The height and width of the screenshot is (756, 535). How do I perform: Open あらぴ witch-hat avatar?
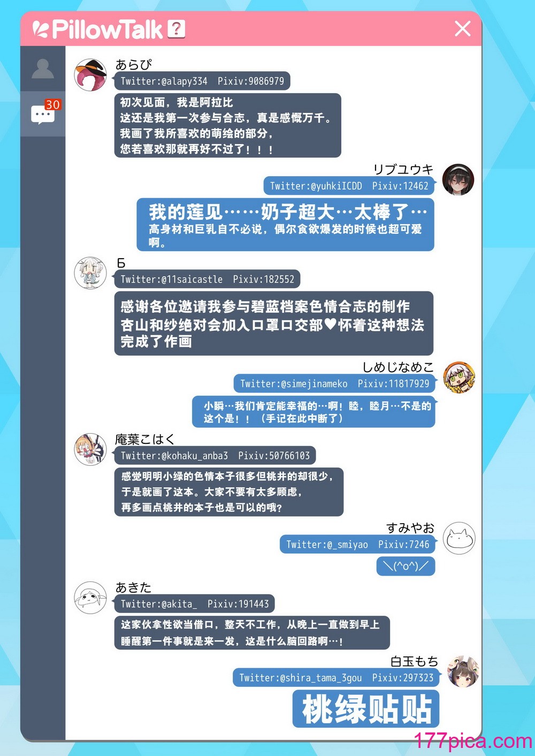(x=90, y=75)
